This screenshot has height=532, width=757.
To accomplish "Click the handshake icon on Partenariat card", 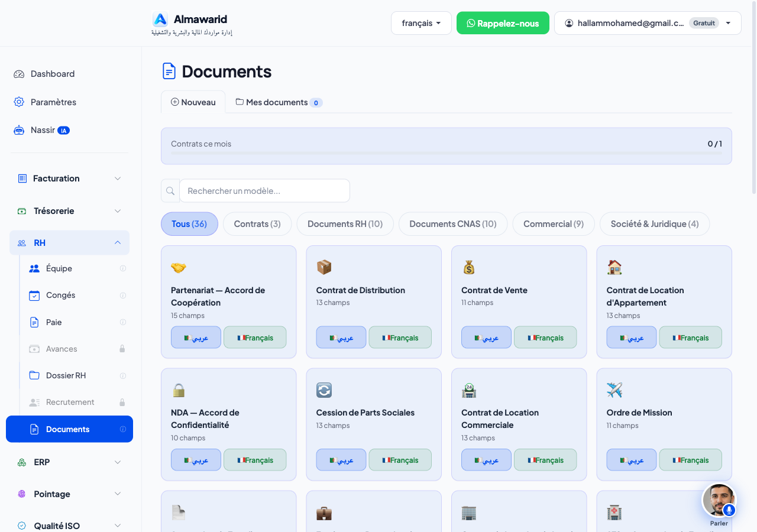I will 179,268.
